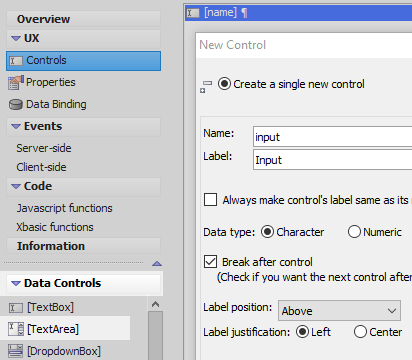Click the up arrow above Data Controls

pyautogui.click(x=157, y=264)
